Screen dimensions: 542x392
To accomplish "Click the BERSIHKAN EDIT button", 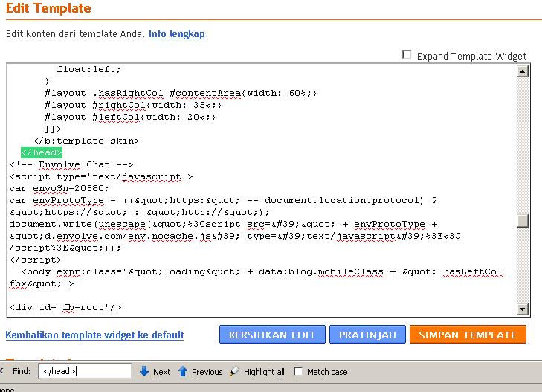I will click(x=272, y=335).
